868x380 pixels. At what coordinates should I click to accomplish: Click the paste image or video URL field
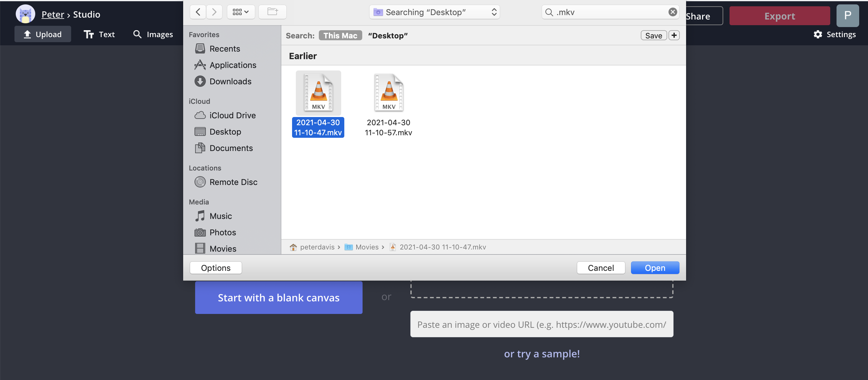(x=542, y=324)
